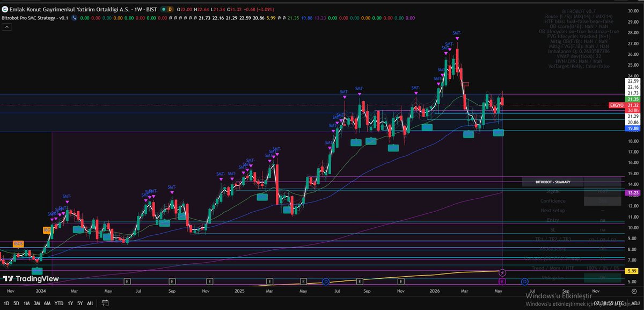This screenshot has height=310, width=644.
Task: Select the 1D time range
Action: point(6,304)
